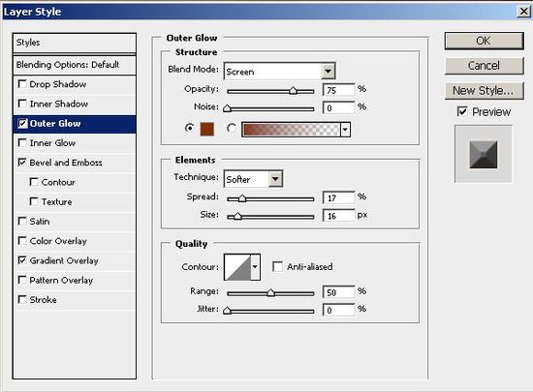Open the Color Overlay settings panel
The width and height of the screenshot is (533, 392).
click(x=58, y=241)
